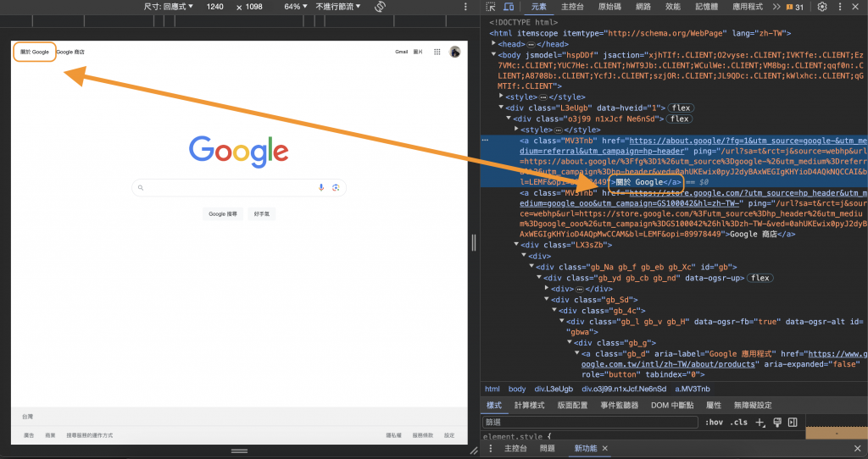This screenshot has width=868, height=459.
Task: Expand the collapsed head ellipsis
Action: pyautogui.click(x=531, y=44)
